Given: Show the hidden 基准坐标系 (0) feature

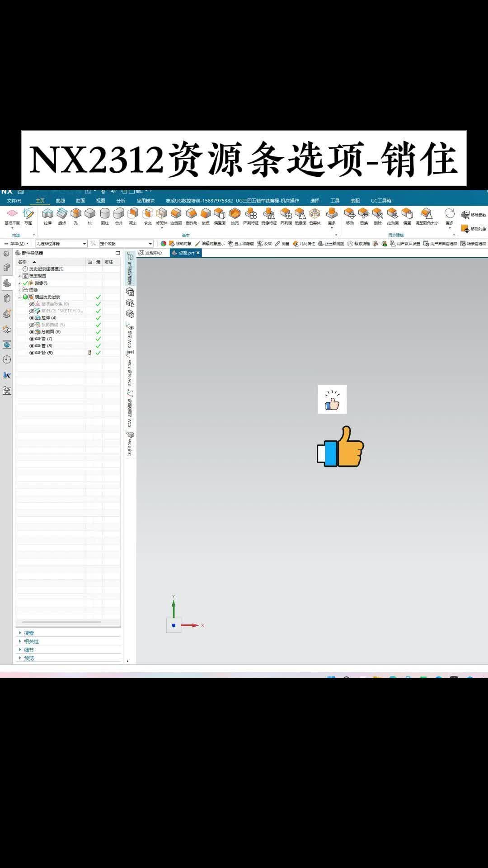Looking at the screenshot, I should pos(32,304).
